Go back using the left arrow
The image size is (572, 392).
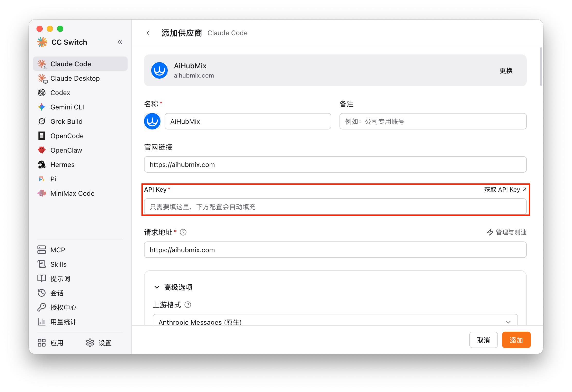tap(148, 33)
